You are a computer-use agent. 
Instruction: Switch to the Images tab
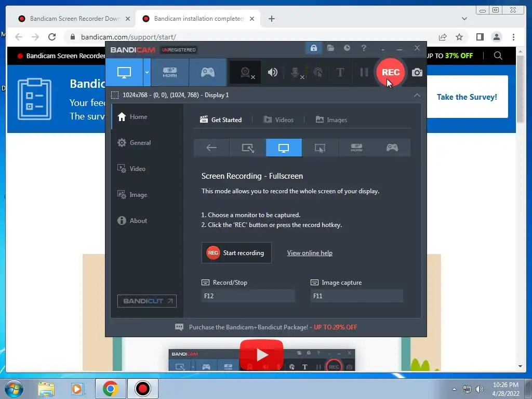(x=331, y=120)
